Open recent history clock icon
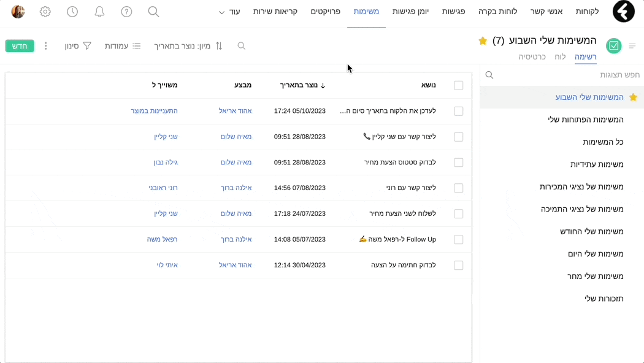 coord(72,12)
